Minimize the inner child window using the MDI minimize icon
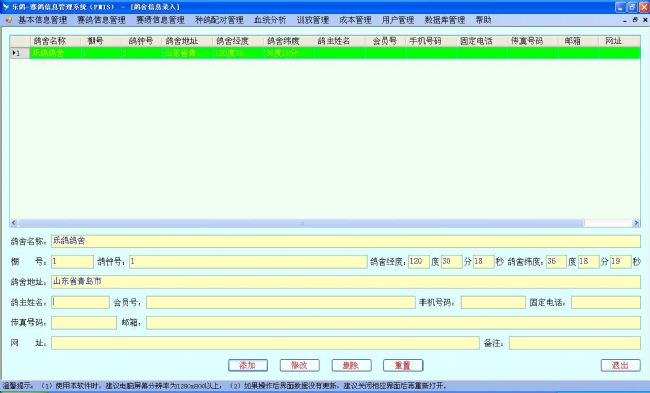Screen dimensions: 650x393 point(625,19)
